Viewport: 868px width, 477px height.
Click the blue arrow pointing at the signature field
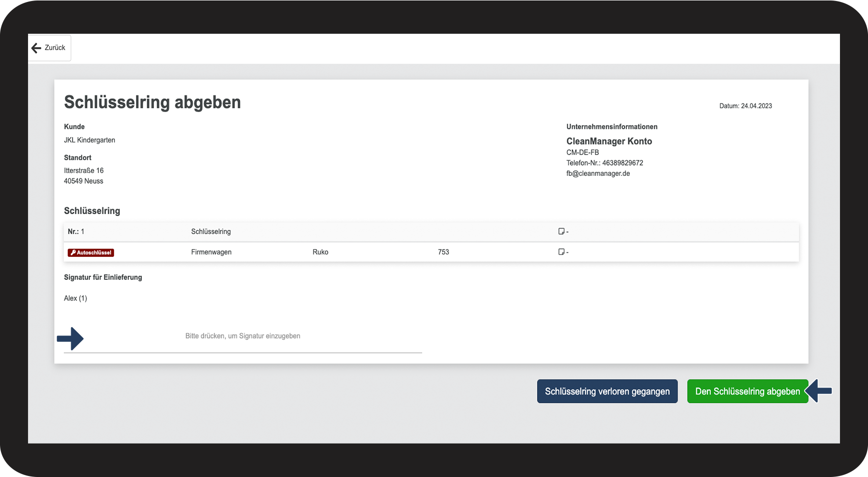tap(70, 338)
